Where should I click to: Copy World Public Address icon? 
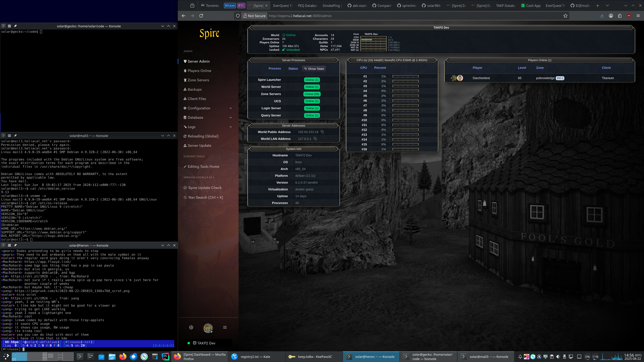(x=322, y=132)
